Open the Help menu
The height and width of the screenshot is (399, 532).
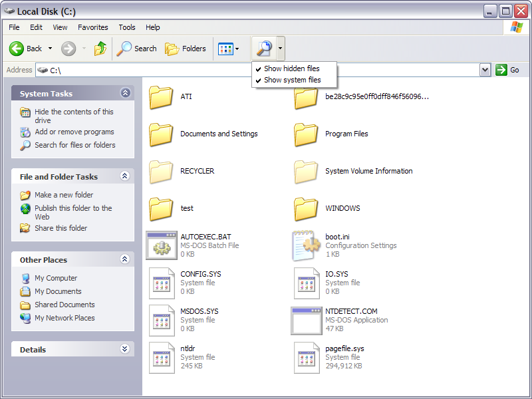pyautogui.click(x=153, y=27)
